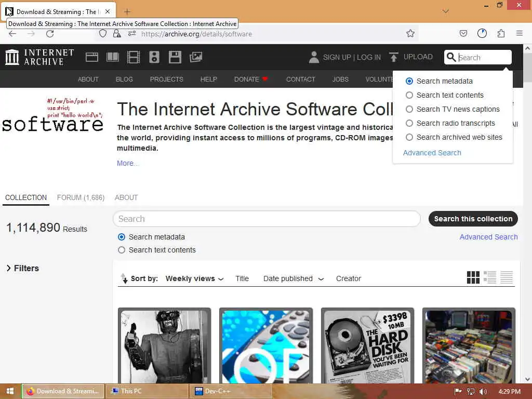This screenshot has width=532, height=399.
Task: Go back to previous page
Action: [12, 34]
